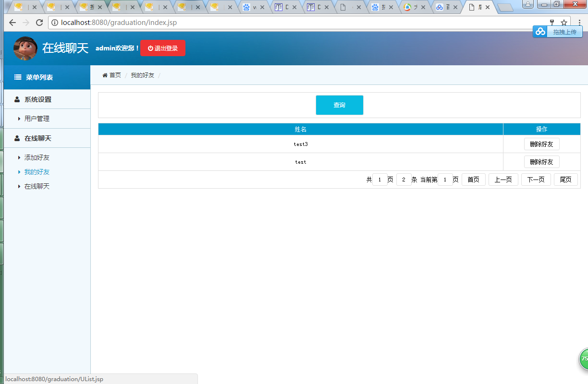This screenshot has width=588, height=384.
Task: Close the active index.jsp tab
Action: click(488, 7)
